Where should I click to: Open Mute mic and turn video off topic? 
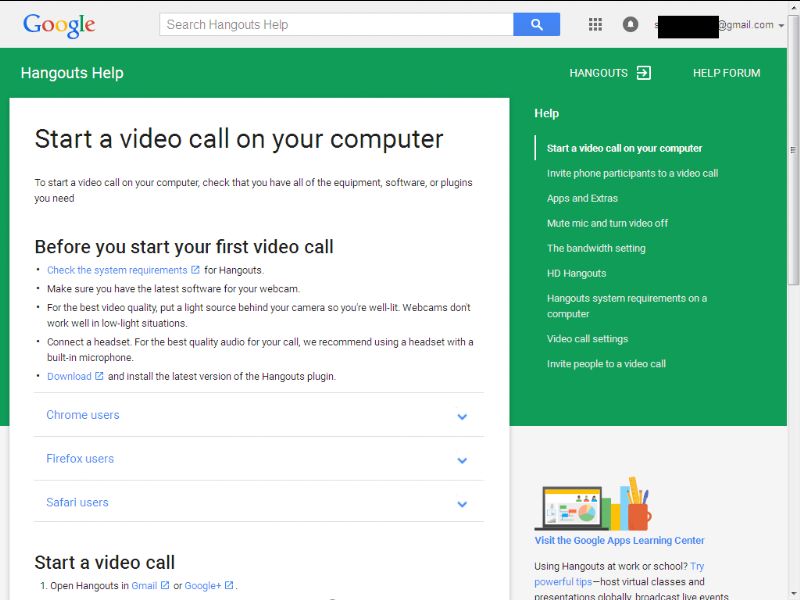(607, 223)
